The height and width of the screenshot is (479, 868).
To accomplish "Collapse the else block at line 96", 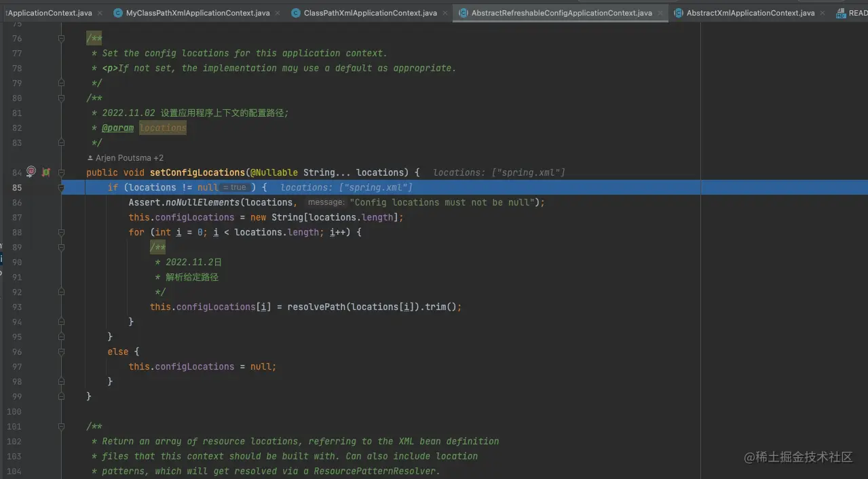I will [61, 351].
